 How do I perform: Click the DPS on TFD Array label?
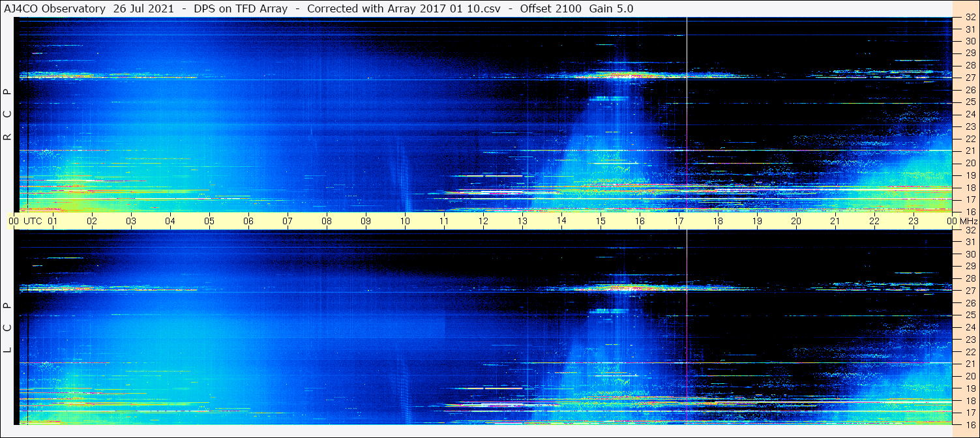pyautogui.click(x=241, y=8)
